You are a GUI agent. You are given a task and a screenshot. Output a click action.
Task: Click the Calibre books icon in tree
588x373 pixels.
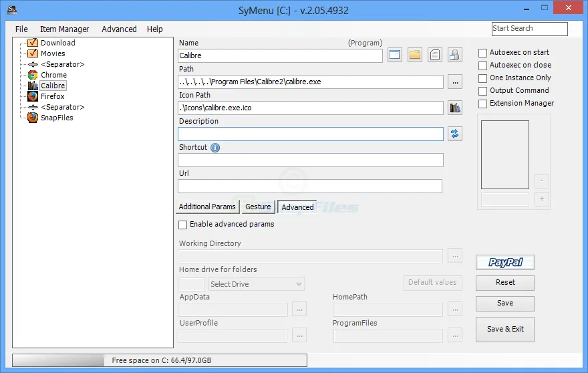click(x=33, y=86)
